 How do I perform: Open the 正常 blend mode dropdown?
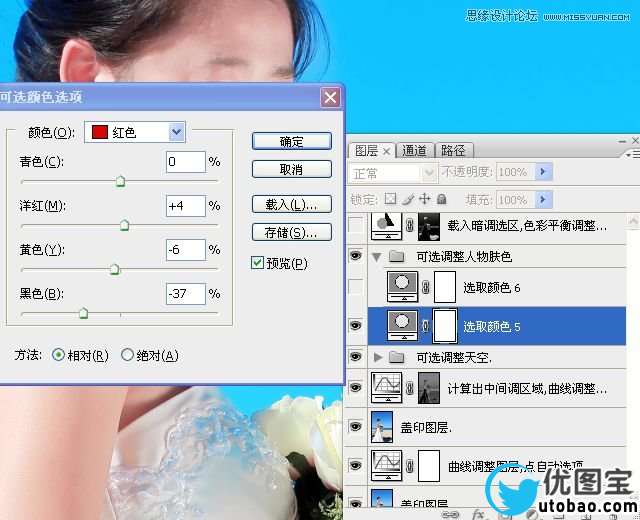point(391,173)
